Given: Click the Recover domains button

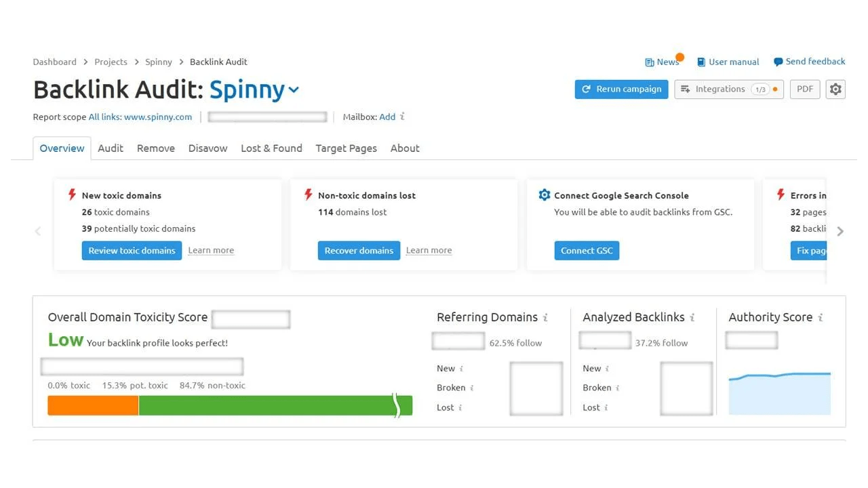Looking at the screenshot, I should 359,251.
